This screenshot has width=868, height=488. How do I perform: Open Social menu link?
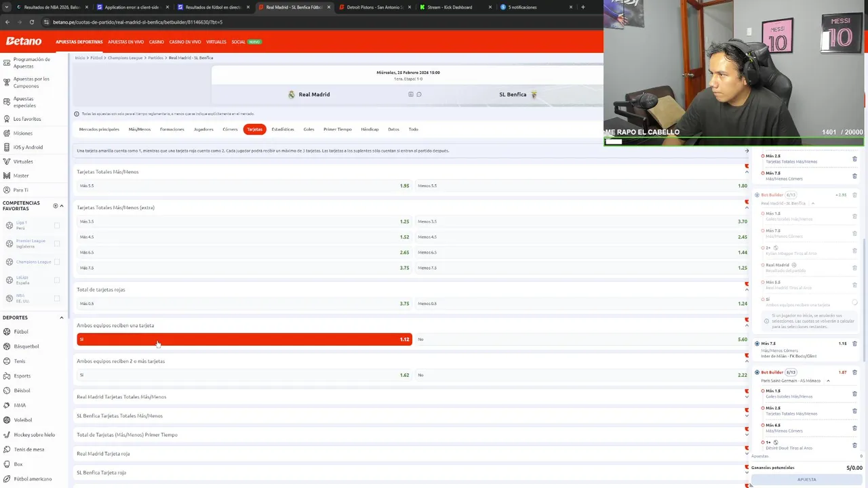click(239, 42)
